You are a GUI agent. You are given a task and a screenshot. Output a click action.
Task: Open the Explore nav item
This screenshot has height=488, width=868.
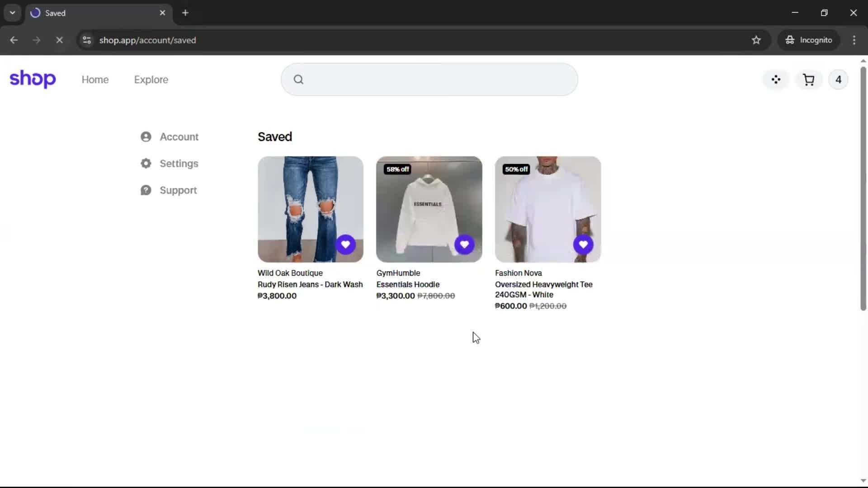151,80
